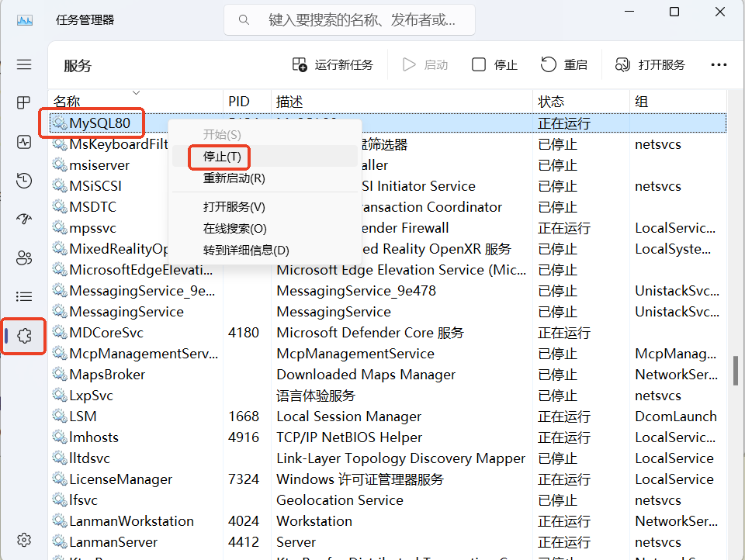
Task: Open the hamburger navigation menu
Action: tap(24, 64)
